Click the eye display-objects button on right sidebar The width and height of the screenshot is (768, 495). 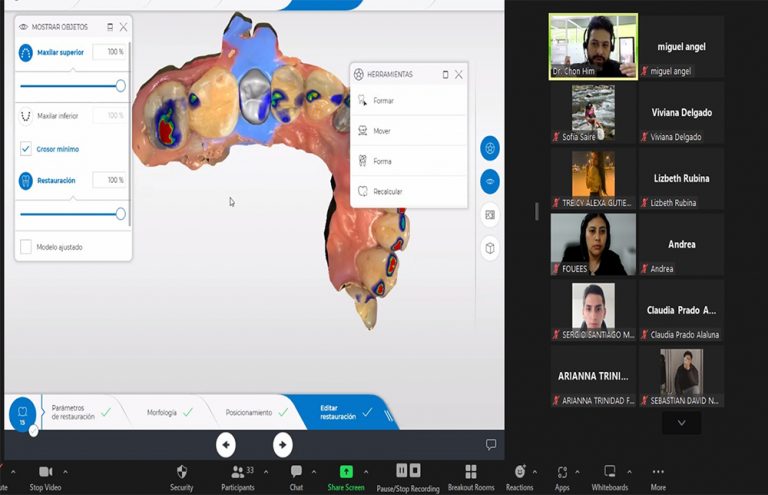click(490, 181)
